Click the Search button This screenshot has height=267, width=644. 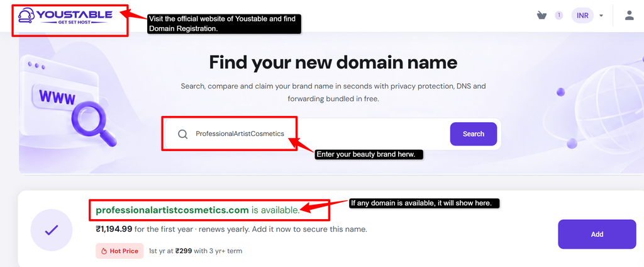[474, 134]
